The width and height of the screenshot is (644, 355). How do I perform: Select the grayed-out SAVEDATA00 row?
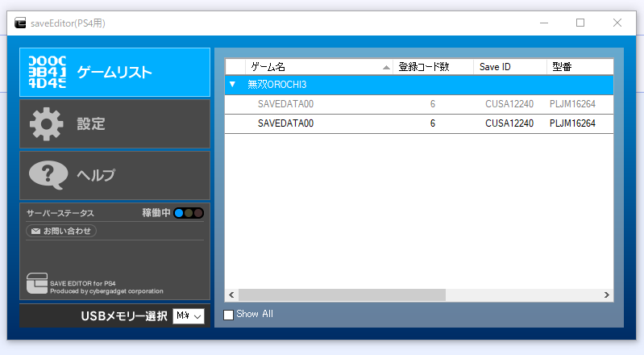tap(285, 104)
